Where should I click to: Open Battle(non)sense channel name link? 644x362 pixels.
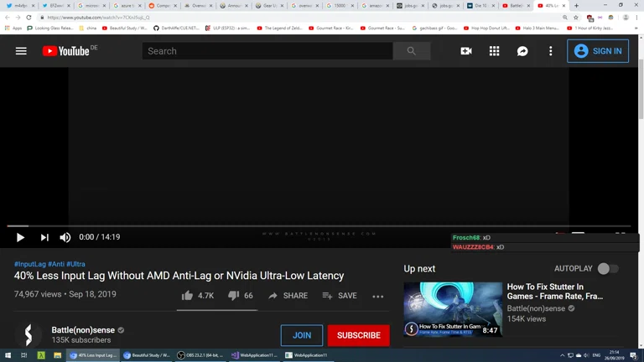coord(83,330)
